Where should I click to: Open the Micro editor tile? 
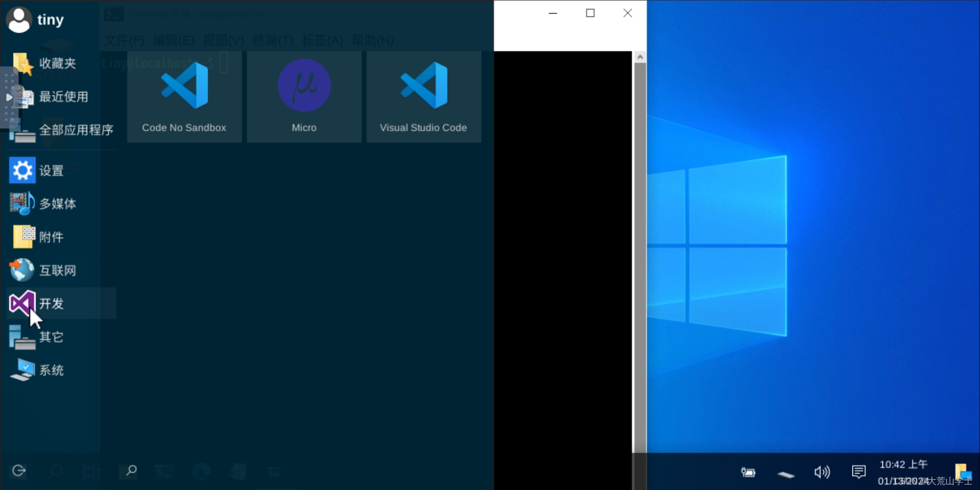[304, 97]
